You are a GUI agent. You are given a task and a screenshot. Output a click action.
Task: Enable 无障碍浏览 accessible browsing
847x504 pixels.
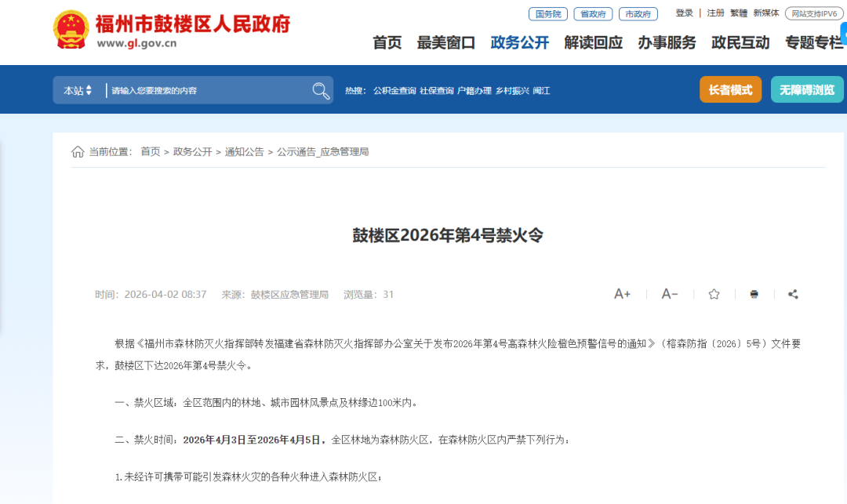point(807,89)
